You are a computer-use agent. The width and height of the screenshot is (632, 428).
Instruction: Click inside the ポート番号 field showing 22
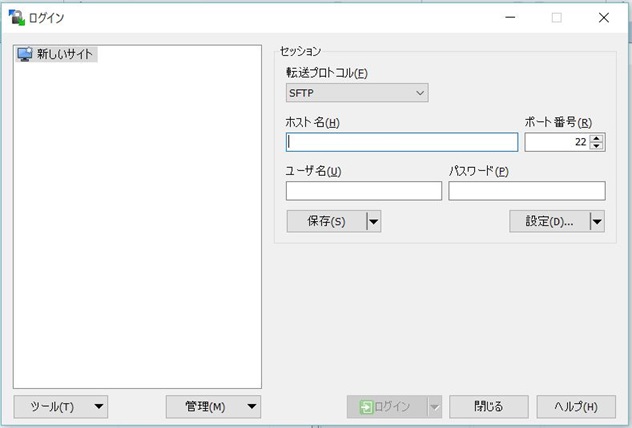coord(557,142)
